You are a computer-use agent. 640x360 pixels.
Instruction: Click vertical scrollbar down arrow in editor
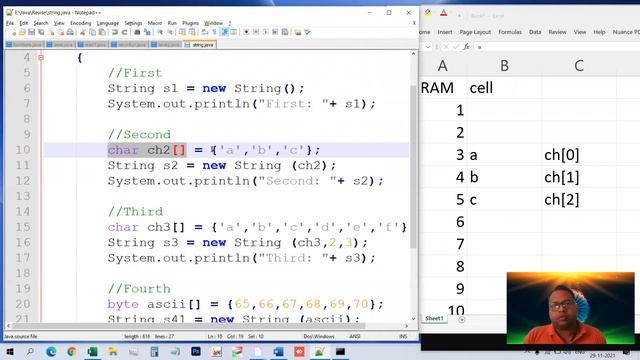coord(413,319)
